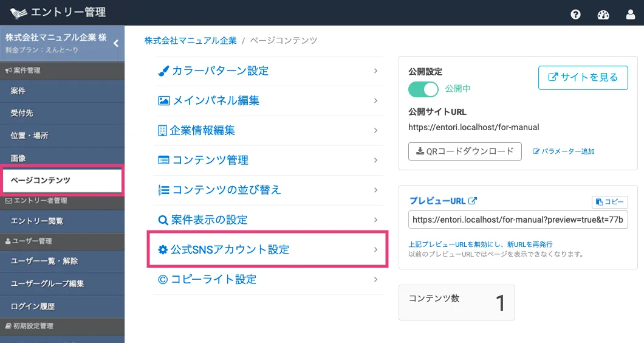The image size is (644, 343).
Task: Click the copyright icon for コピーライト設定
Action: (x=163, y=280)
